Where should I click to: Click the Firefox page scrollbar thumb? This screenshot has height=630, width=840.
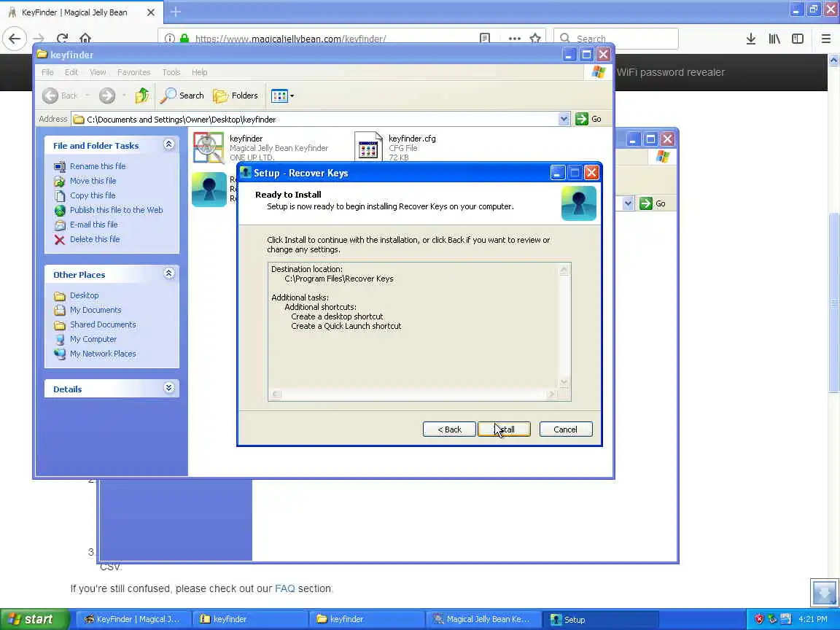pyautogui.click(x=833, y=303)
